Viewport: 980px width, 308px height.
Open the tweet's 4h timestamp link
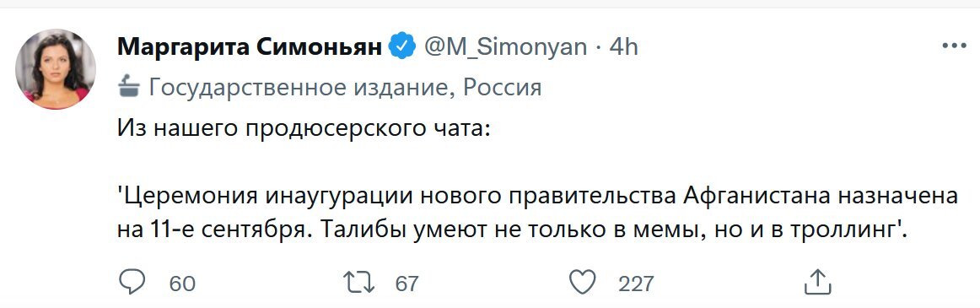point(623,47)
